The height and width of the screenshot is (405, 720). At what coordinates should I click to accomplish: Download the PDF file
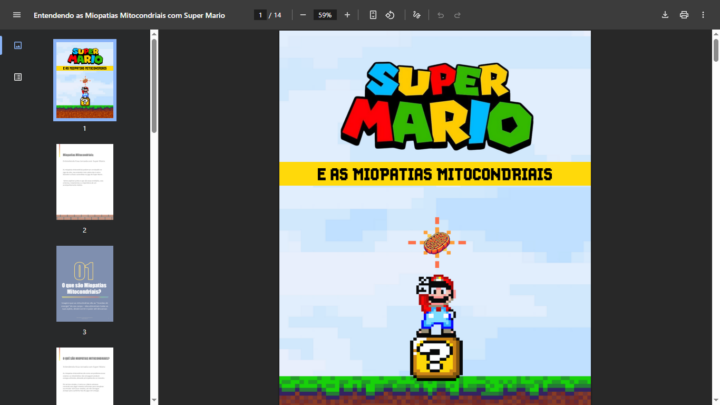tap(665, 15)
